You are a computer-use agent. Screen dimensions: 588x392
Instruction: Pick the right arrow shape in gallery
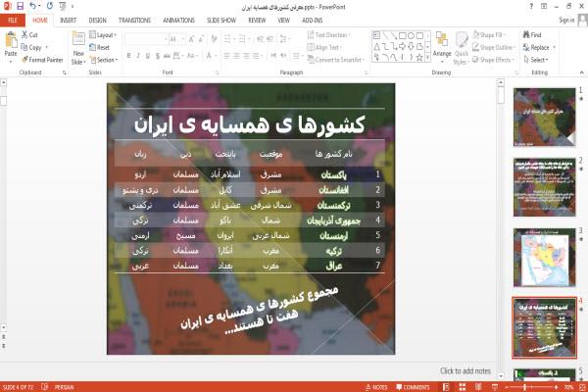(x=403, y=46)
